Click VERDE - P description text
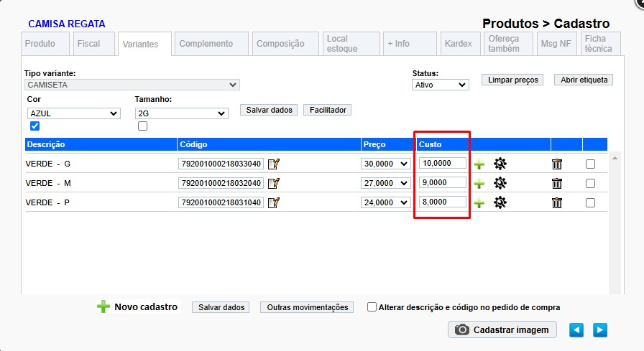Image resolution: width=644 pixels, height=351 pixels. point(47,202)
